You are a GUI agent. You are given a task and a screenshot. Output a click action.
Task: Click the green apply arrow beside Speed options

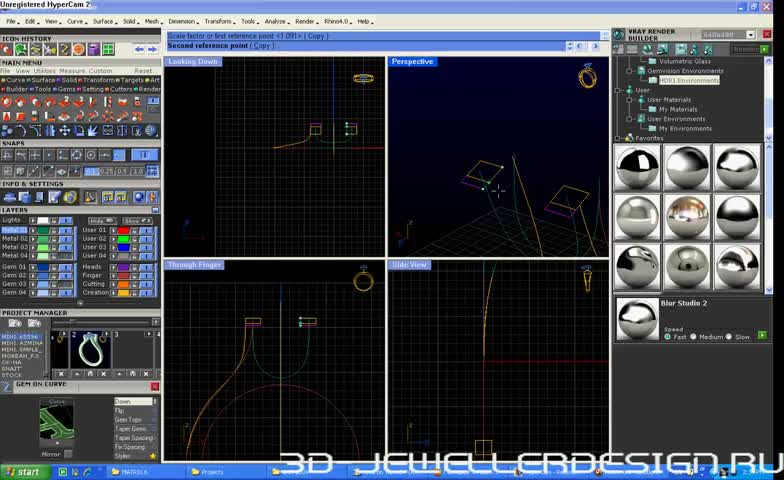tap(762, 335)
